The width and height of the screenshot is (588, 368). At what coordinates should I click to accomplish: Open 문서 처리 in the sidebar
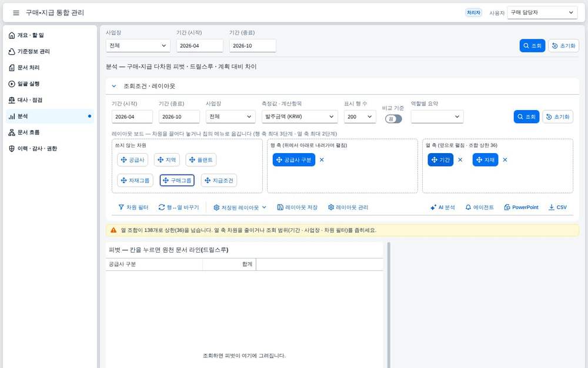(50, 68)
